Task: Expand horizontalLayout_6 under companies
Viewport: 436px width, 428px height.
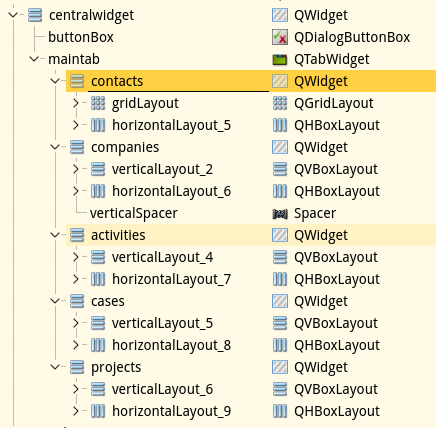Action: (x=76, y=191)
